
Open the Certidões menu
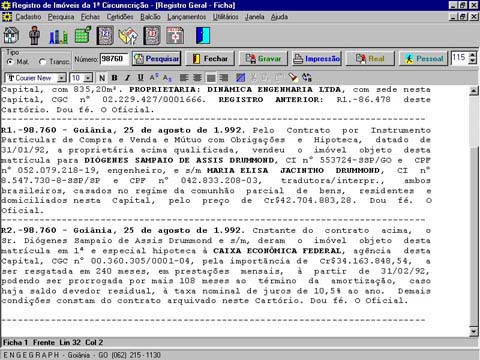click(x=120, y=17)
